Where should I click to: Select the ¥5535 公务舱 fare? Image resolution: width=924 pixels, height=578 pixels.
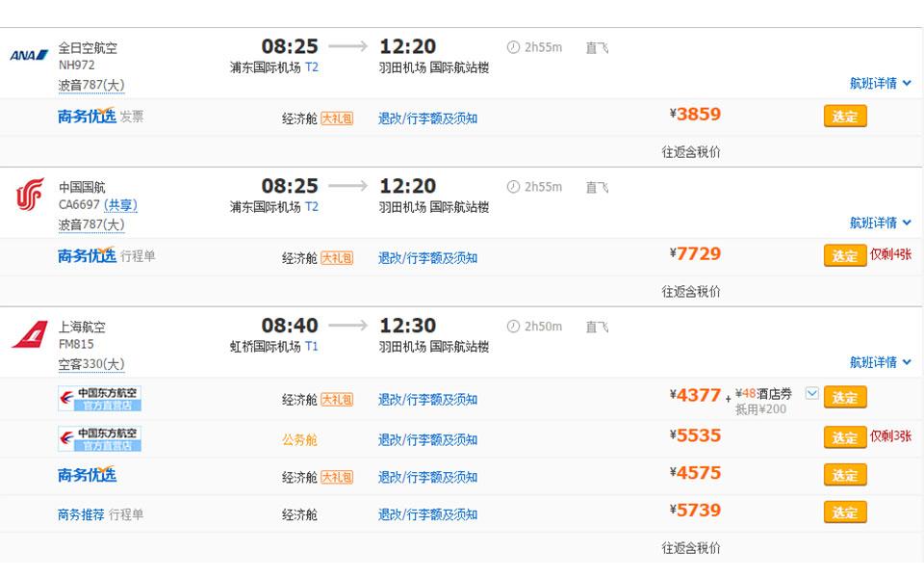[845, 437]
